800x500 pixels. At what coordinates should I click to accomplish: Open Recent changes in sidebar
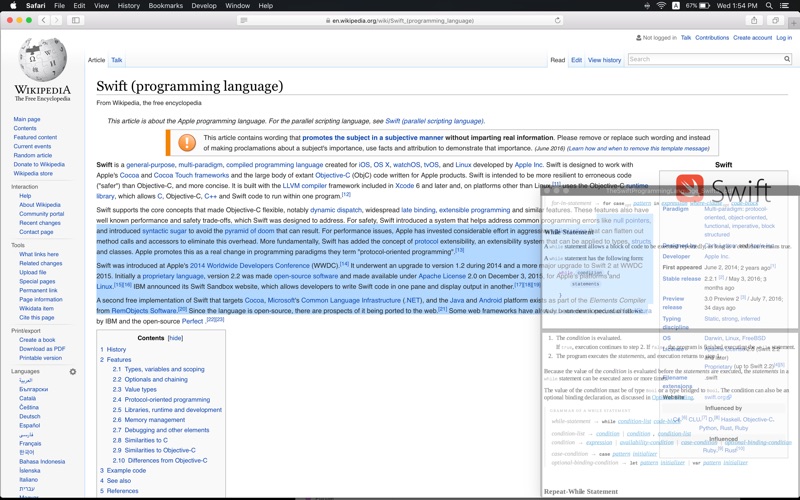40,222
